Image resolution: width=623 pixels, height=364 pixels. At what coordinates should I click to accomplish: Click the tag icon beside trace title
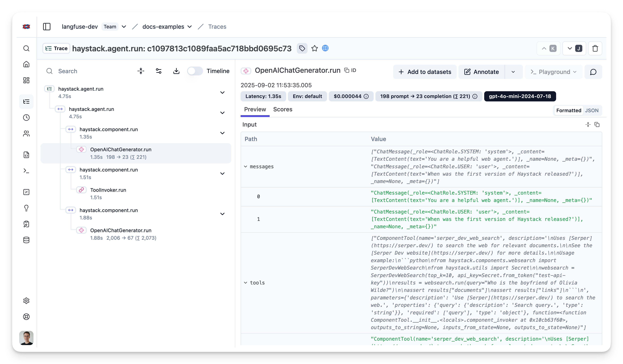point(302,48)
